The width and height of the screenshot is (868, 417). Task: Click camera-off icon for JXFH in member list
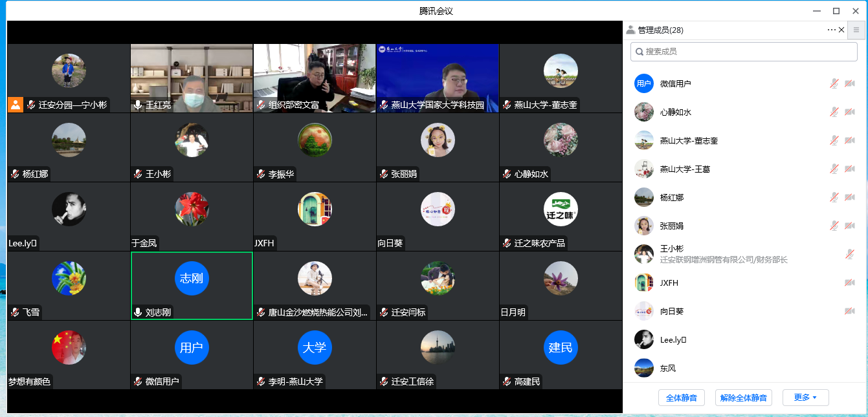[849, 283]
